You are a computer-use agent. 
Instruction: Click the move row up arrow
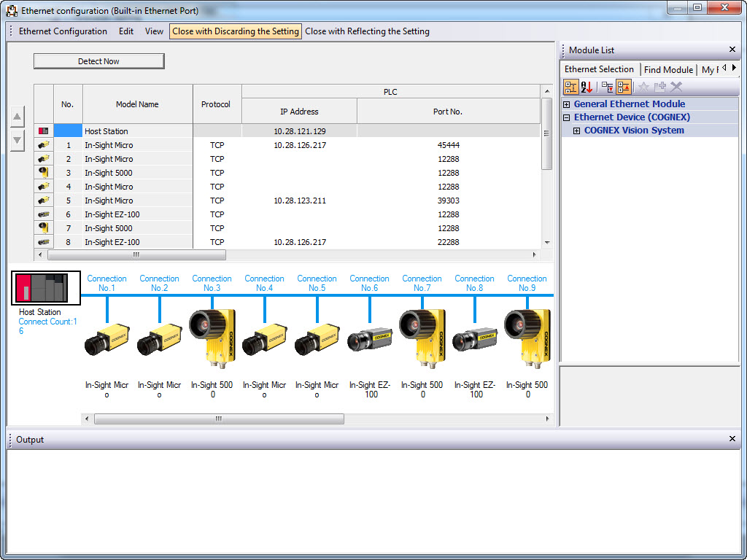[x=18, y=117]
